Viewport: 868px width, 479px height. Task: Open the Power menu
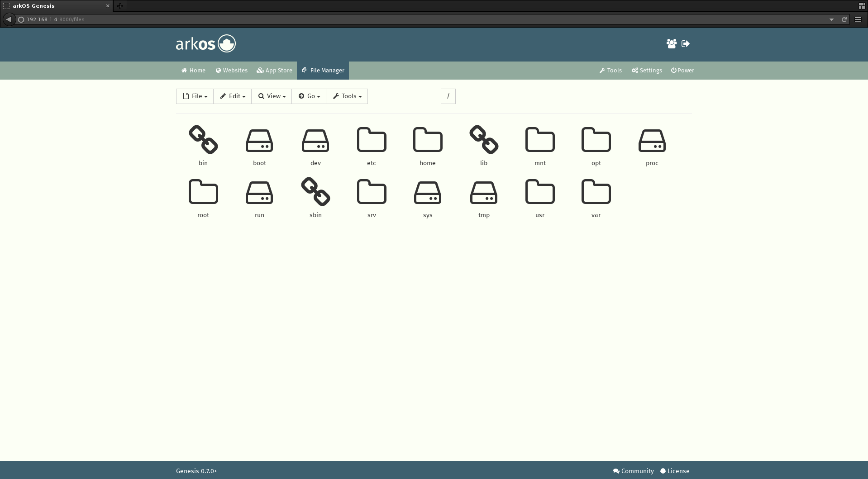tap(682, 71)
